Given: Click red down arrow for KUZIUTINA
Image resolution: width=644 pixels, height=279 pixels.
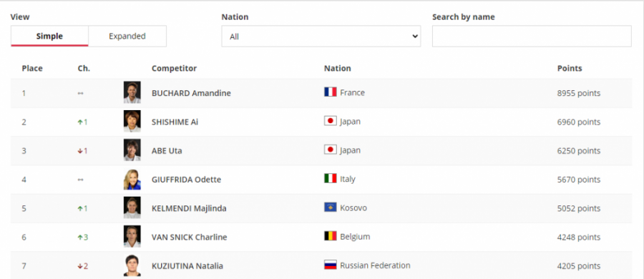Looking at the screenshot, I should [x=79, y=266].
